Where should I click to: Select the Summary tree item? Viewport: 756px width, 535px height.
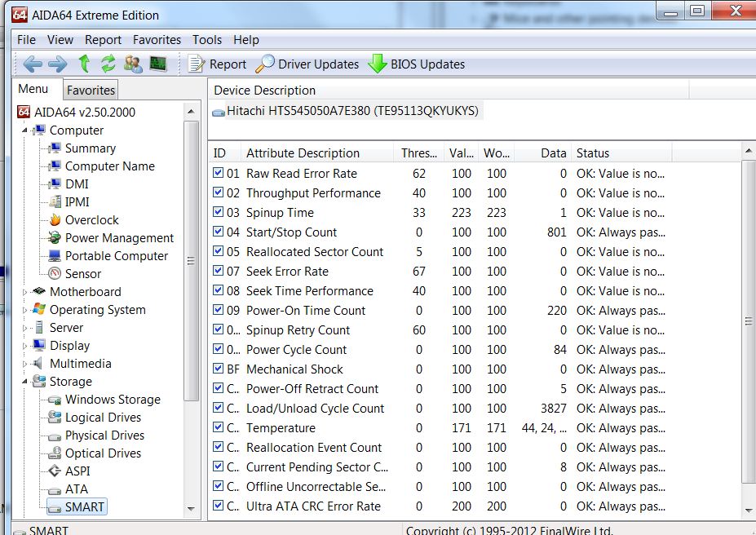pos(91,148)
